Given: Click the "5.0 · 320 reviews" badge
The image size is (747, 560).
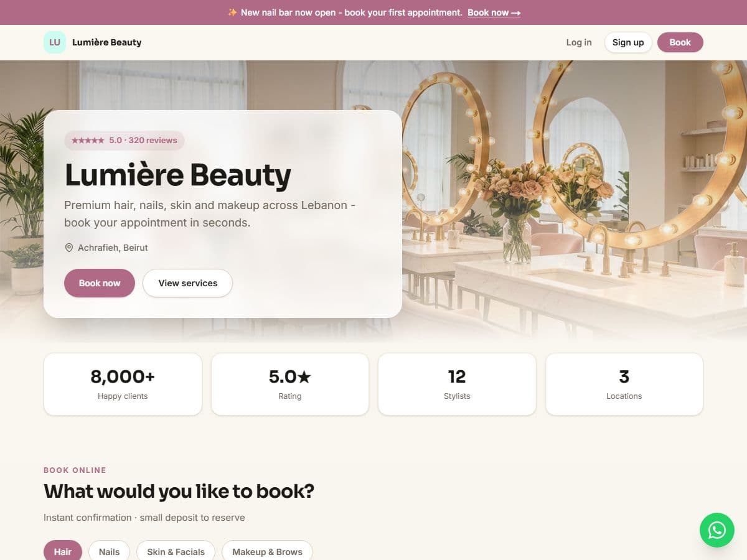Looking at the screenshot, I should point(125,141).
